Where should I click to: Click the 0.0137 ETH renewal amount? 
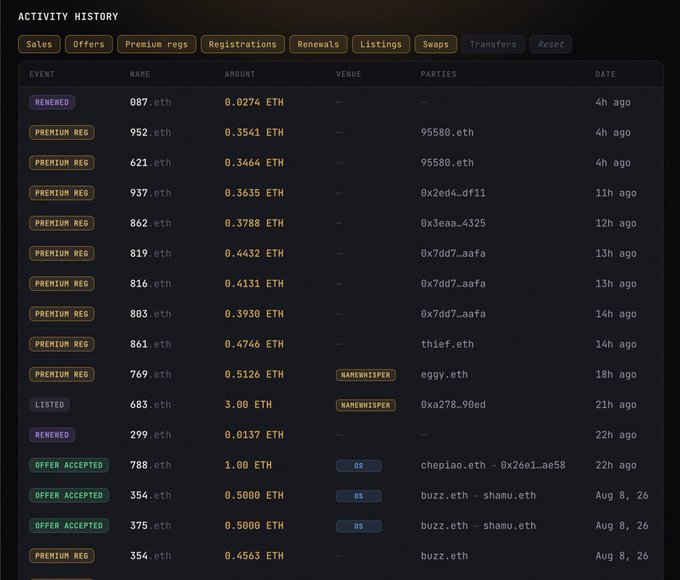click(x=254, y=435)
